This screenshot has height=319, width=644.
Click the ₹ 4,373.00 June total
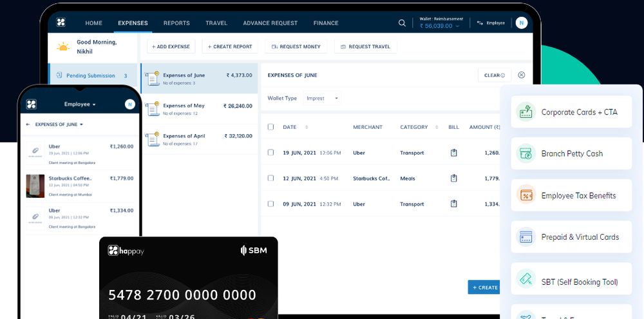pyautogui.click(x=239, y=75)
